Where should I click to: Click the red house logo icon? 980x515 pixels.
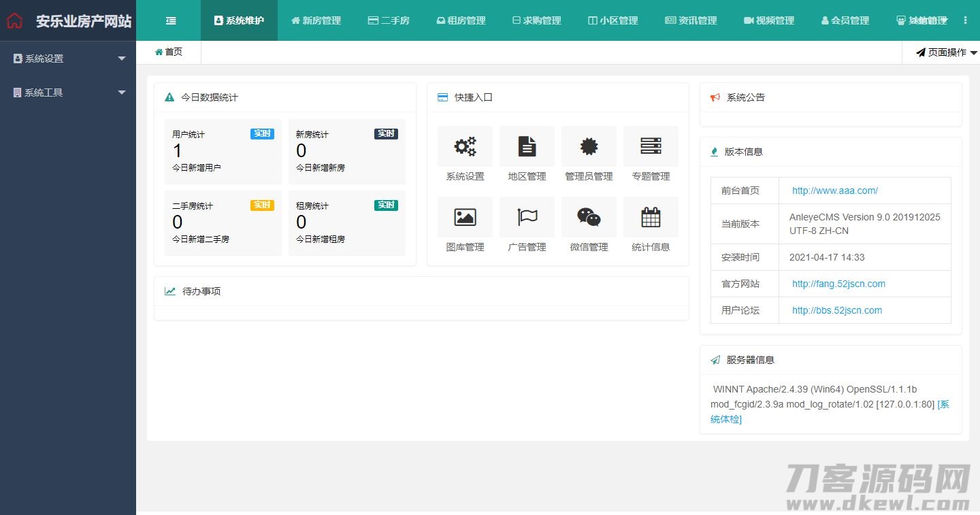pyautogui.click(x=14, y=20)
